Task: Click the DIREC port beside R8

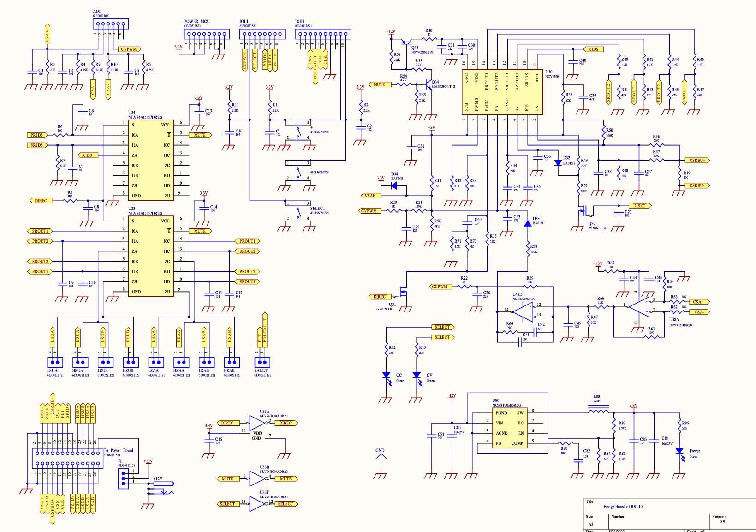Action: click(x=41, y=201)
